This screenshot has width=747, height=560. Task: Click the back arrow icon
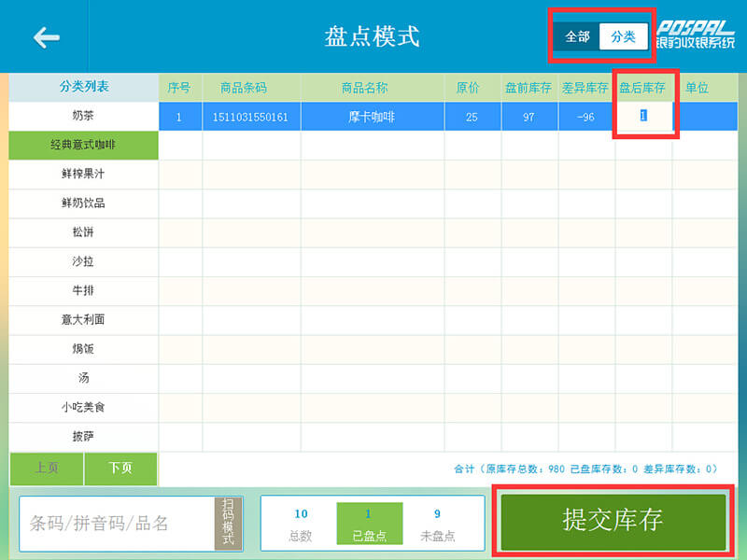(x=46, y=37)
